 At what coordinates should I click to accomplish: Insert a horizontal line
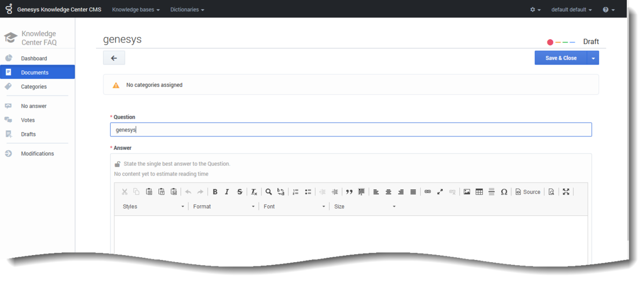(492, 192)
